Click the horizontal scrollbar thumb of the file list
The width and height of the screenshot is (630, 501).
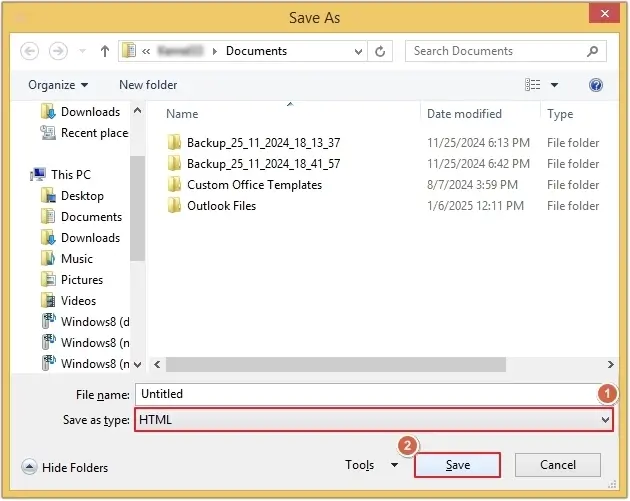[336, 364]
